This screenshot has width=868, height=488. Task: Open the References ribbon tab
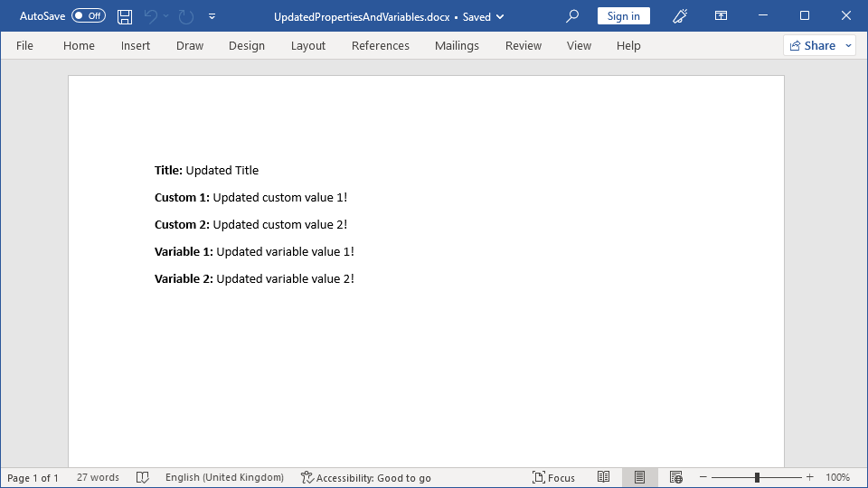(x=380, y=45)
